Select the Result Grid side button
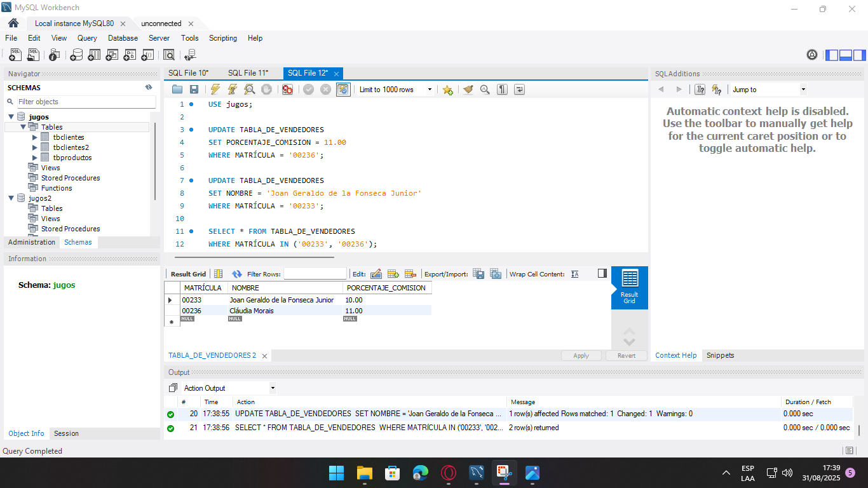The image size is (868, 488). pyautogui.click(x=630, y=287)
